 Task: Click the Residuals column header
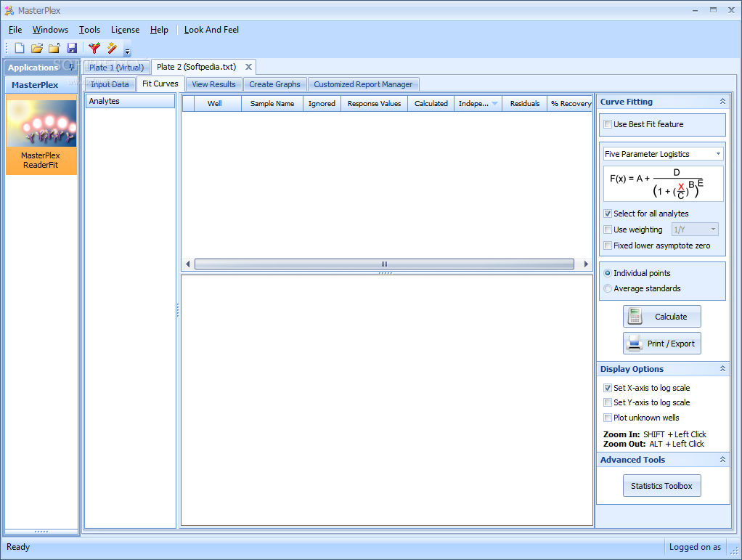524,103
